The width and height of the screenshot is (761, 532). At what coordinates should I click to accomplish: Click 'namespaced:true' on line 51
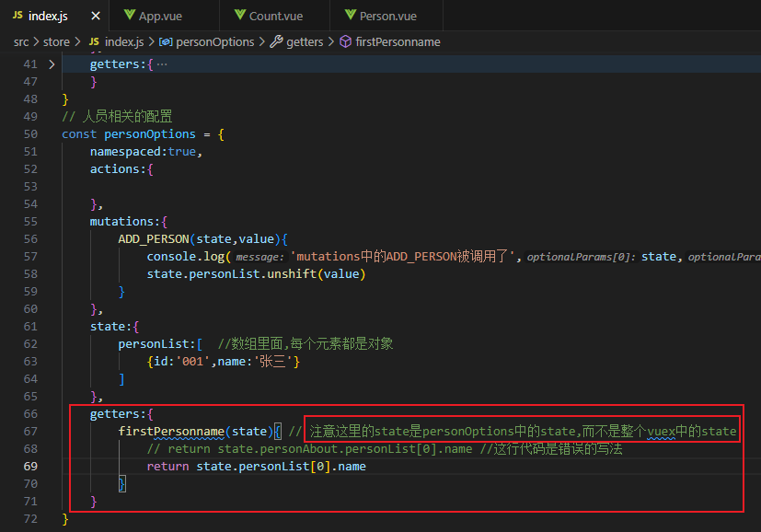pyautogui.click(x=143, y=152)
